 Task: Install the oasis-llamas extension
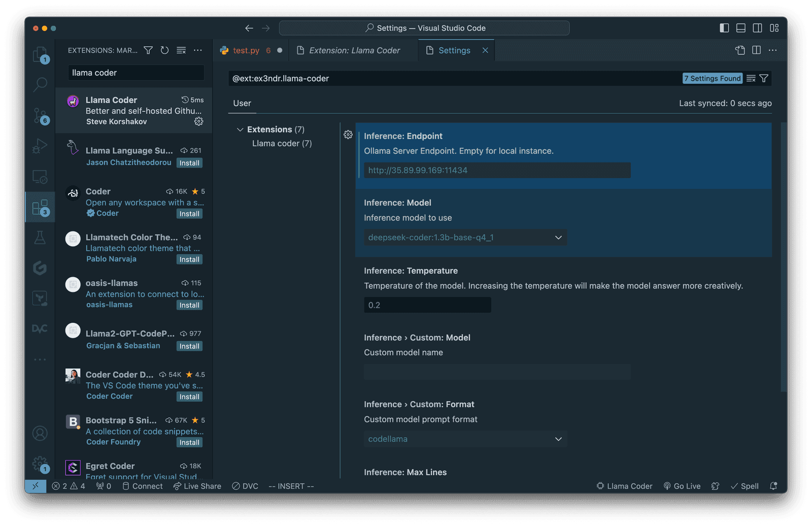tap(189, 305)
